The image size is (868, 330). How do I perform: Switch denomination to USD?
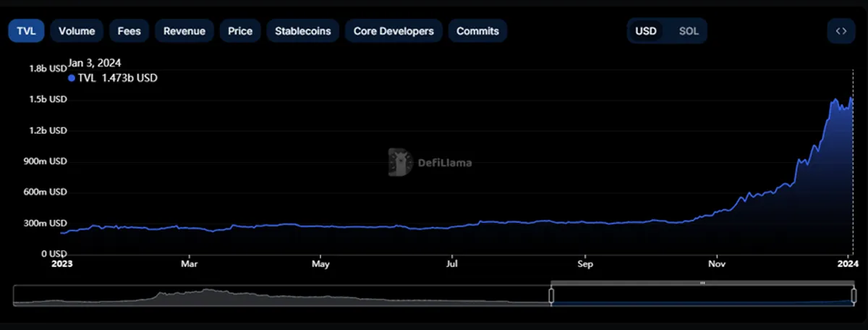pyautogui.click(x=646, y=31)
